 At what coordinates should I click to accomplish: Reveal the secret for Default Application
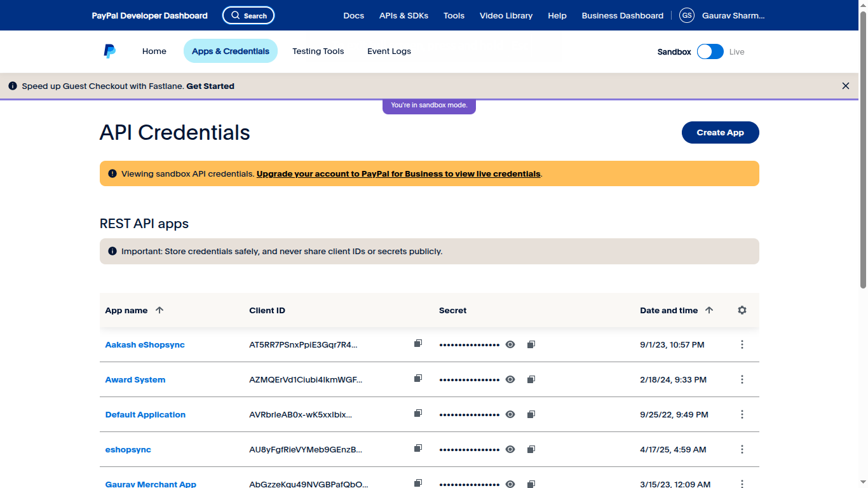click(510, 414)
